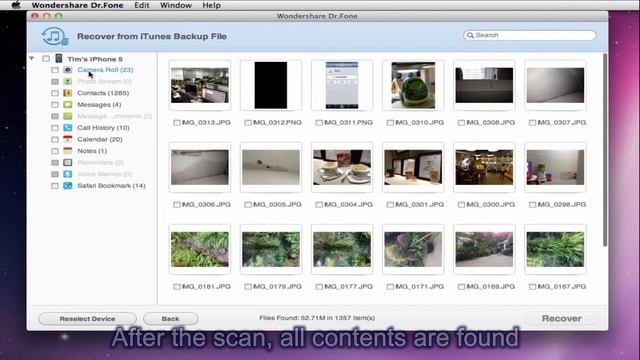
Task: Click the Contacts address book icon
Action: [x=68, y=93]
